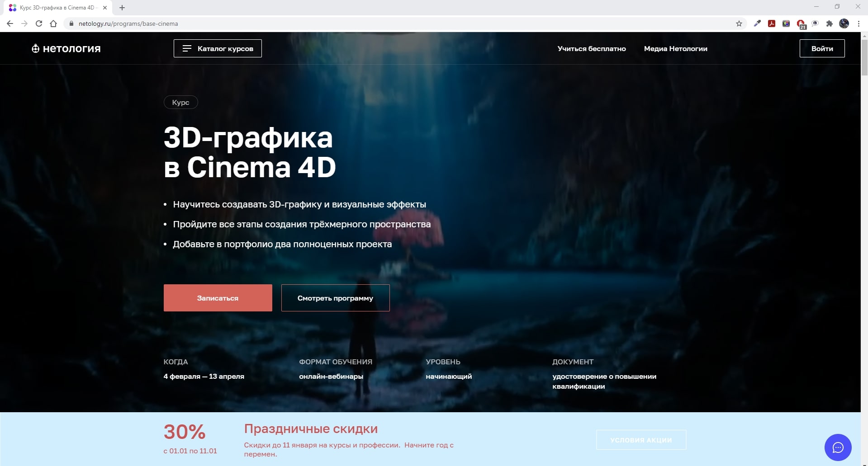Click the ФОРМАТ ОБУЧЕНИЯ label
Viewport: 868px width, 466px height.
[335, 362]
